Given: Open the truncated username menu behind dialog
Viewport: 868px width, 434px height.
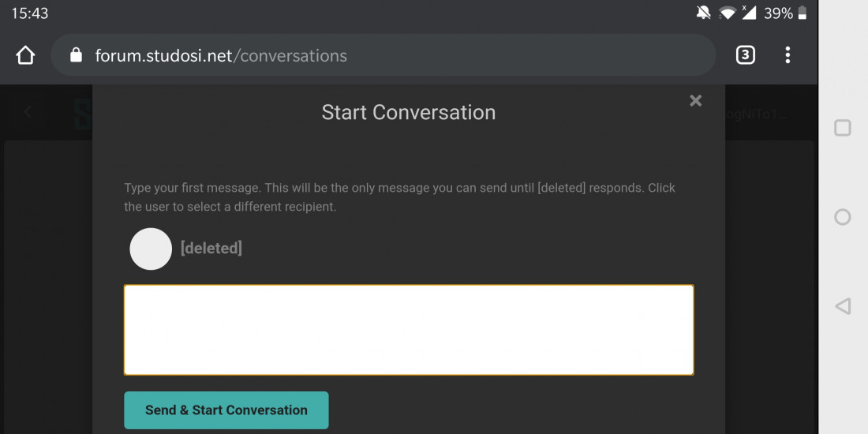Looking at the screenshot, I should tap(756, 114).
